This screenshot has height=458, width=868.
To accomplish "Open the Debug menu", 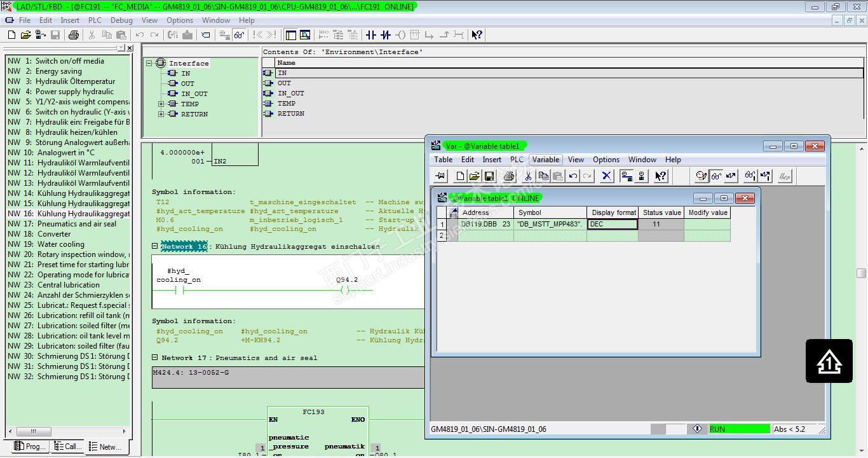I will pyautogui.click(x=121, y=20).
